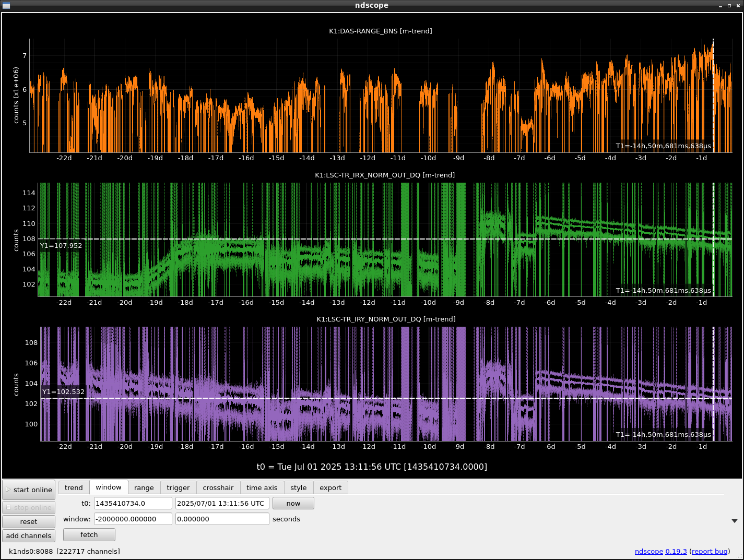Open the trigger tab

[178, 487]
